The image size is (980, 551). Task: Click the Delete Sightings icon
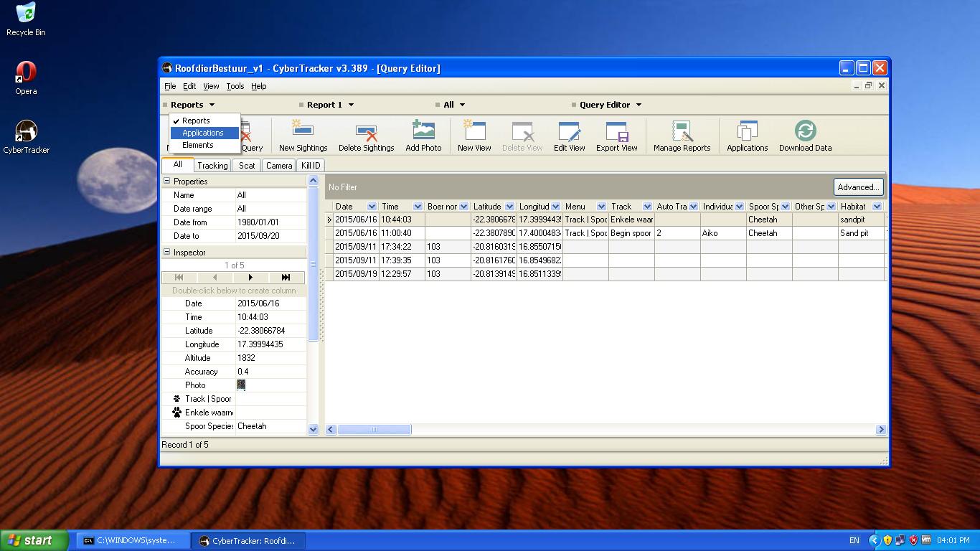click(366, 136)
